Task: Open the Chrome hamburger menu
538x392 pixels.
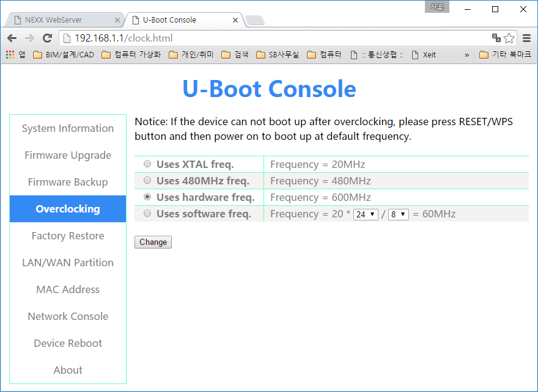Action: [x=526, y=38]
